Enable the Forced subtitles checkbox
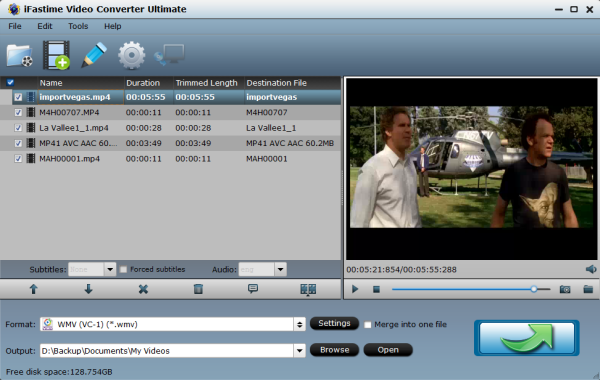This screenshot has height=380, width=600. coord(123,269)
